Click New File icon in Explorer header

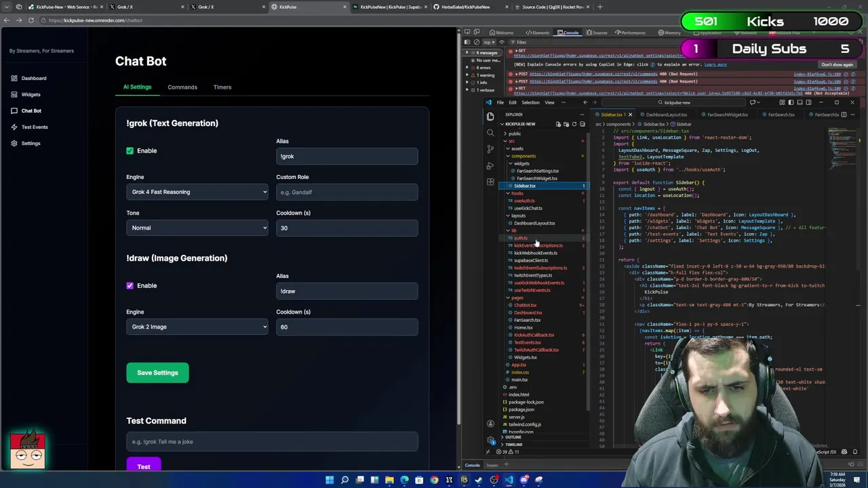click(558, 124)
